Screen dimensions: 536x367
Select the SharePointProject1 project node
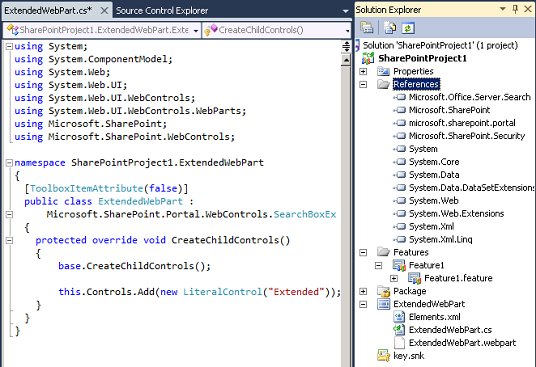pyautogui.click(x=423, y=58)
